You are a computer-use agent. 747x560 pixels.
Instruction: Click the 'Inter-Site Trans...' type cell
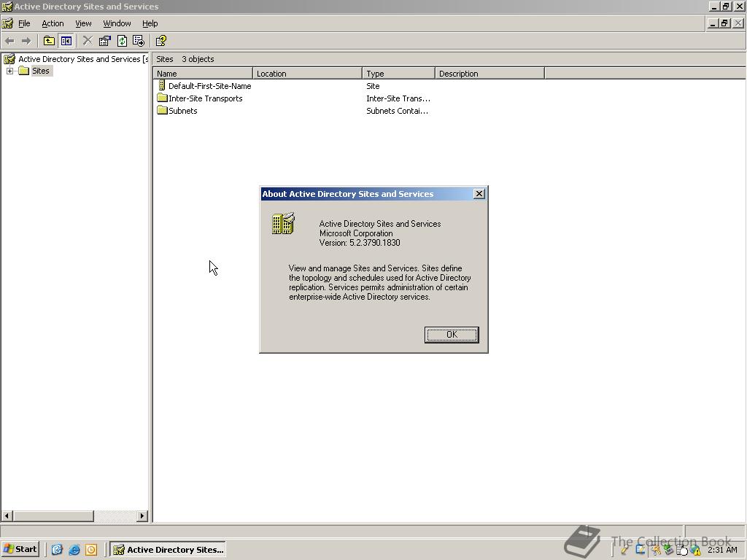point(398,98)
